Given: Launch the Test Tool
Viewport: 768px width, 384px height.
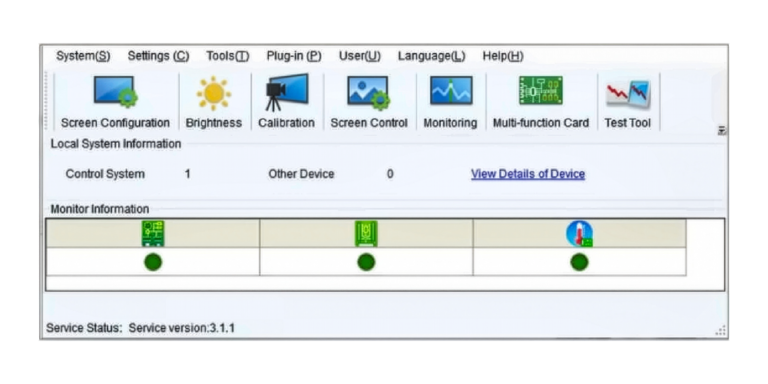Looking at the screenshot, I should 628,102.
